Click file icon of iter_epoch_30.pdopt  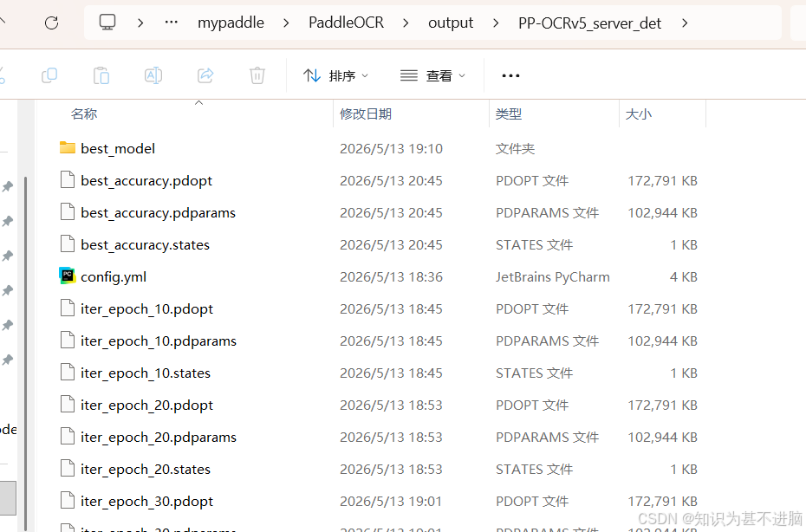tap(68, 500)
